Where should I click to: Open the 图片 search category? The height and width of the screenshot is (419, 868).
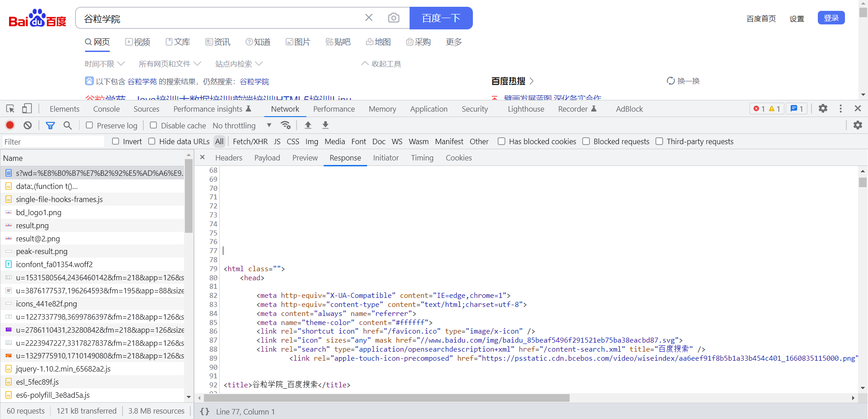[x=298, y=42]
